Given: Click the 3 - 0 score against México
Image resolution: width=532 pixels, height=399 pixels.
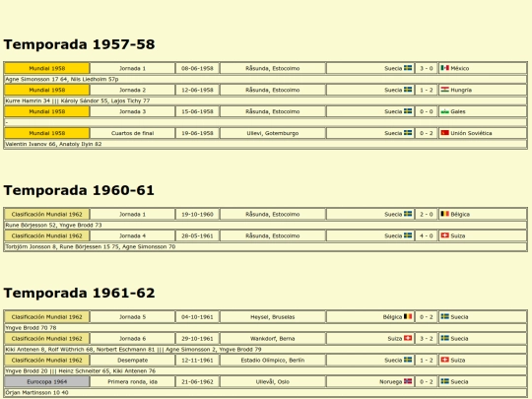Looking at the screenshot, I should pyautogui.click(x=427, y=68).
